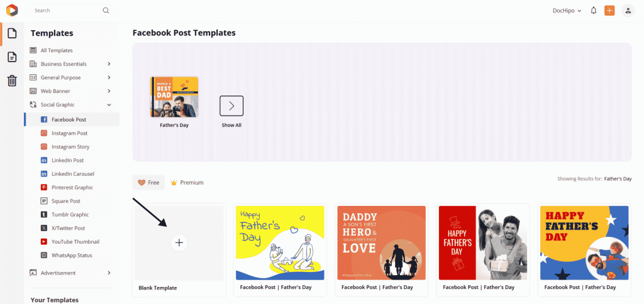644x304 pixels.
Task: Open the documents icon in left rail
Action: pyautogui.click(x=13, y=57)
